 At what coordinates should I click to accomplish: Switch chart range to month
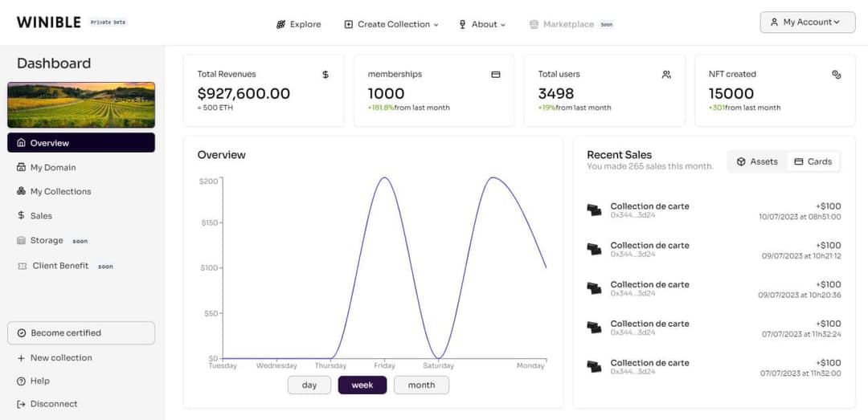point(421,385)
